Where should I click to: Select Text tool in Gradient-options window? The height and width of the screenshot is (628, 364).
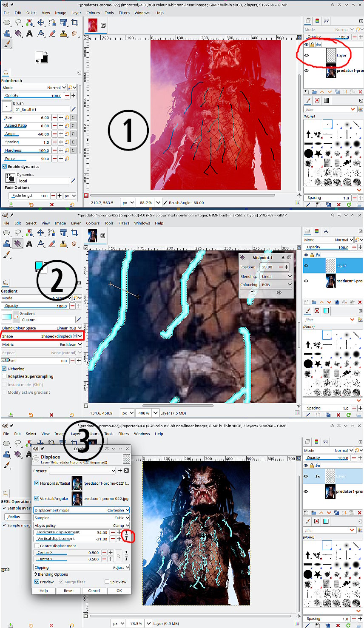[29, 244]
